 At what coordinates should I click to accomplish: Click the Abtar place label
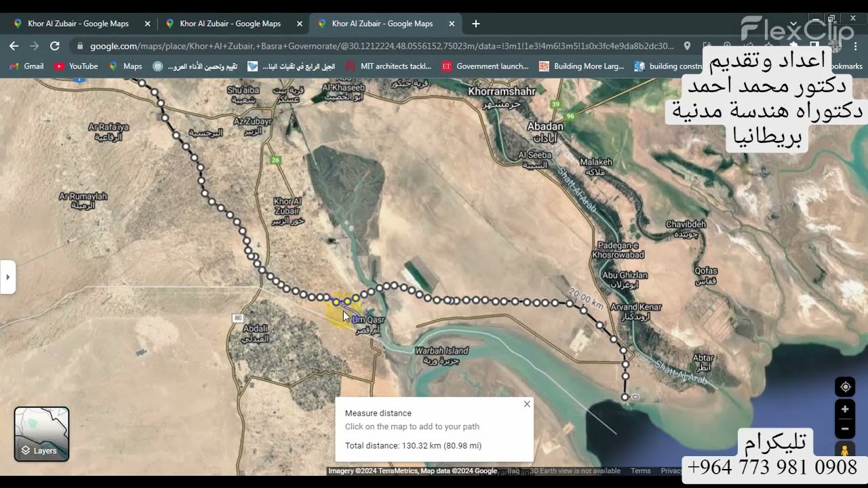(x=703, y=362)
